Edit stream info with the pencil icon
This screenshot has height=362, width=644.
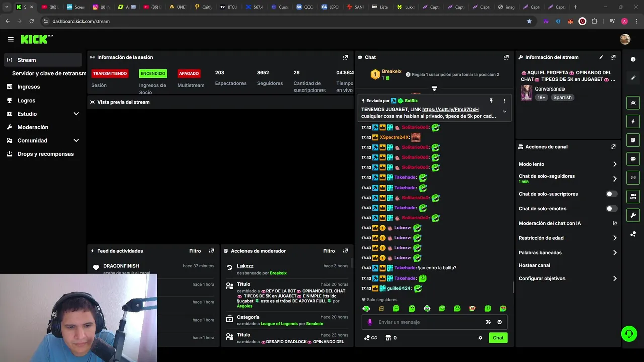(601, 57)
